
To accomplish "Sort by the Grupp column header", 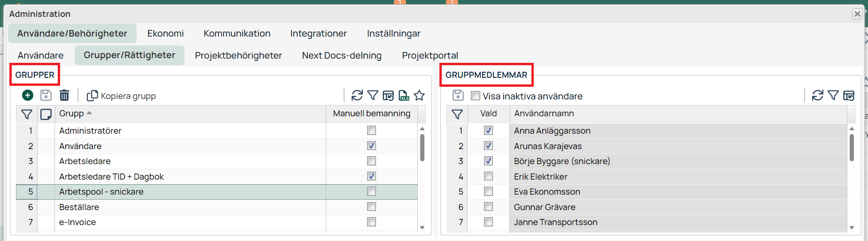I will point(71,114).
